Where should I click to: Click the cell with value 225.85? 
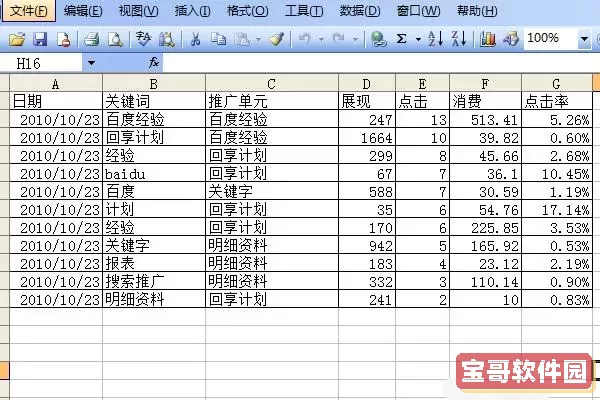(485, 227)
